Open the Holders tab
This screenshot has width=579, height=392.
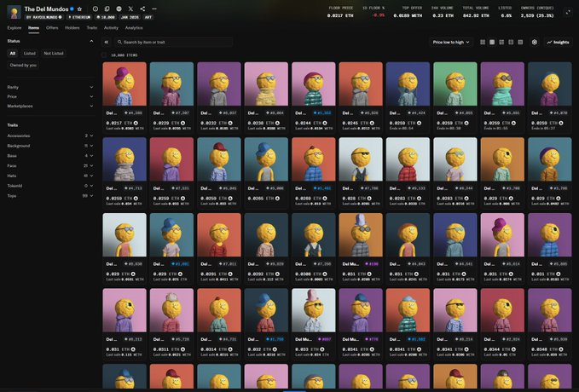point(72,27)
